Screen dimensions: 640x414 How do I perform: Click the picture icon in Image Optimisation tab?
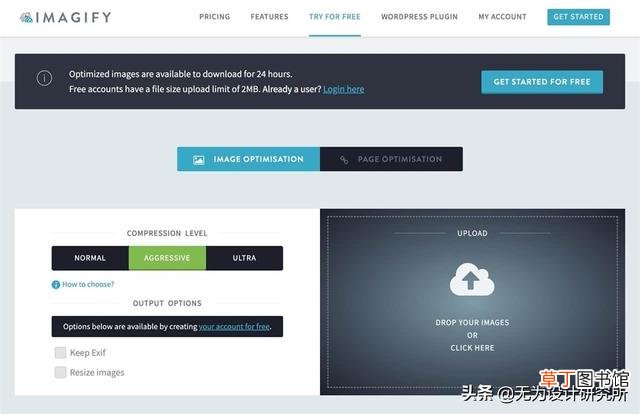click(199, 160)
